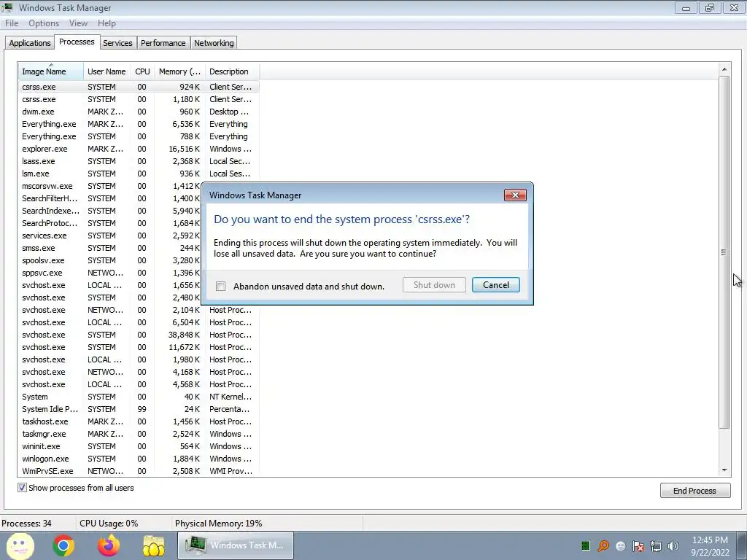Viewport: 747px width, 560px height.
Task: Sort by Description column header
Action: pos(232,71)
